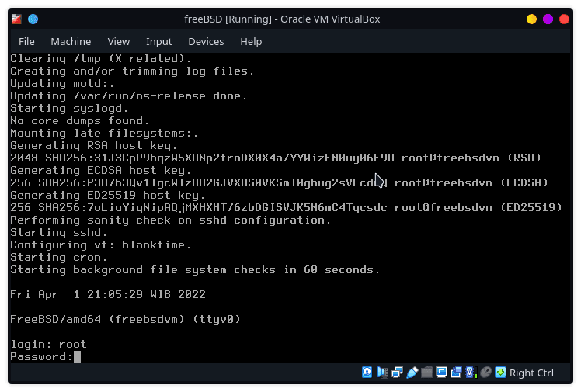Click the mouse integration indicator

[x=485, y=373]
